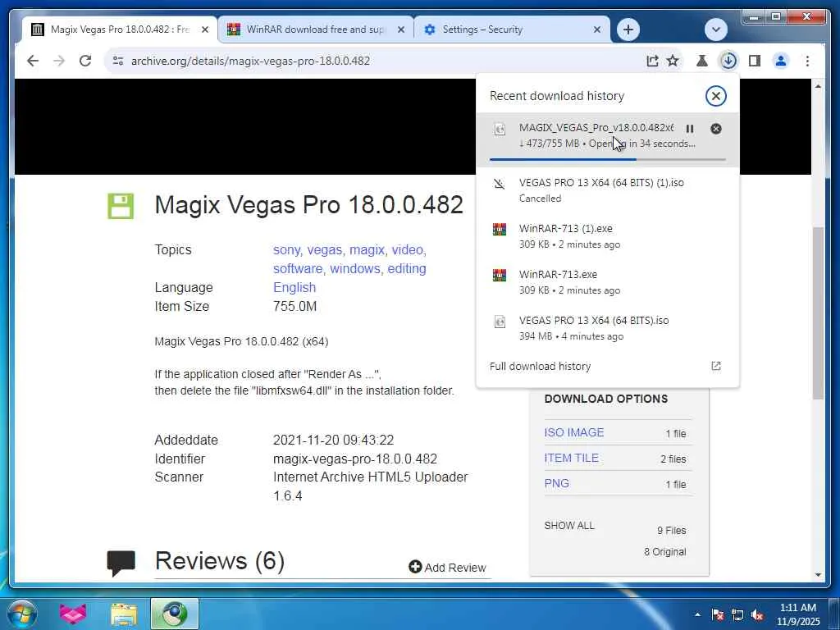
Task: Follow the editing topic link
Action: [x=407, y=268]
